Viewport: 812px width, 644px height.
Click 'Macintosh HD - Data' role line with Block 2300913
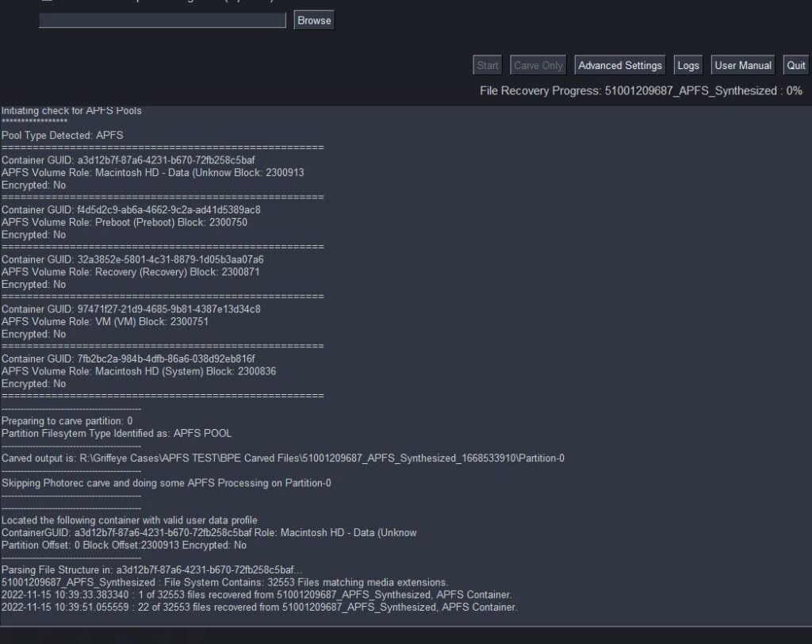tap(153, 173)
